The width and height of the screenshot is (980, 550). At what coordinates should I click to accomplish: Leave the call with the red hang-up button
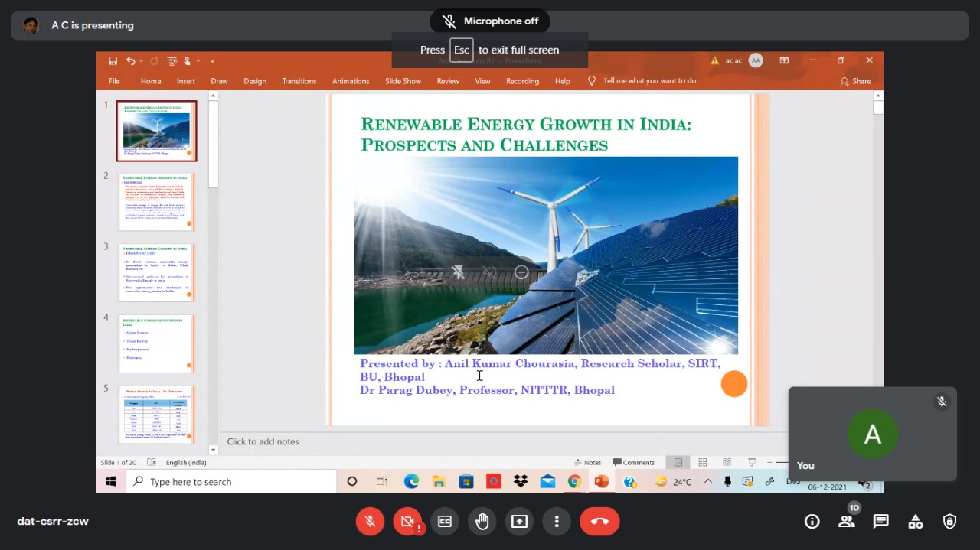pyautogui.click(x=599, y=522)
